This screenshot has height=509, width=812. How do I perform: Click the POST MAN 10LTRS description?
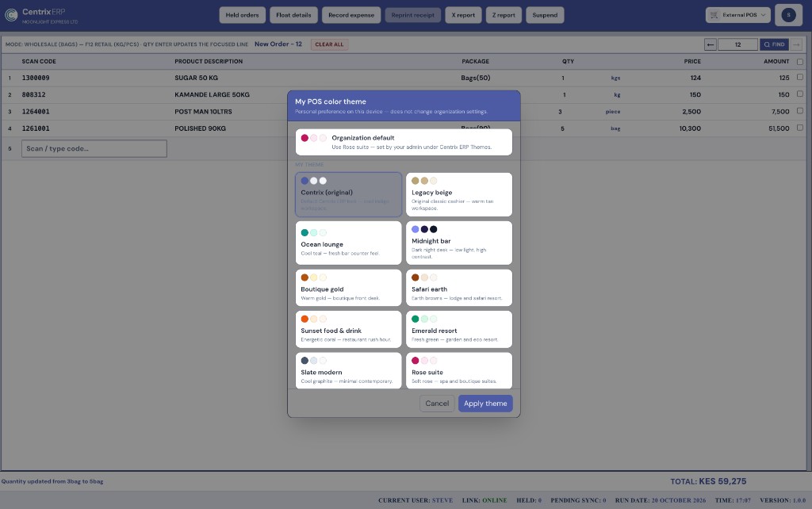click(203, 111)
